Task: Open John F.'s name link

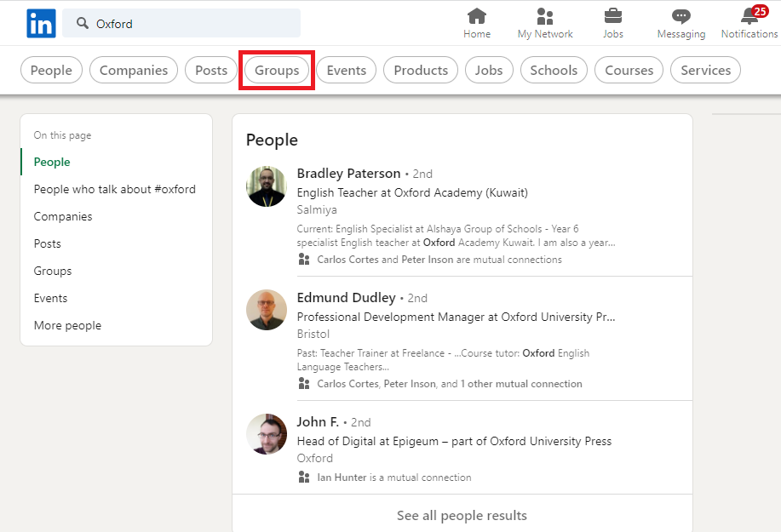Action: click(x=318, y=422)
